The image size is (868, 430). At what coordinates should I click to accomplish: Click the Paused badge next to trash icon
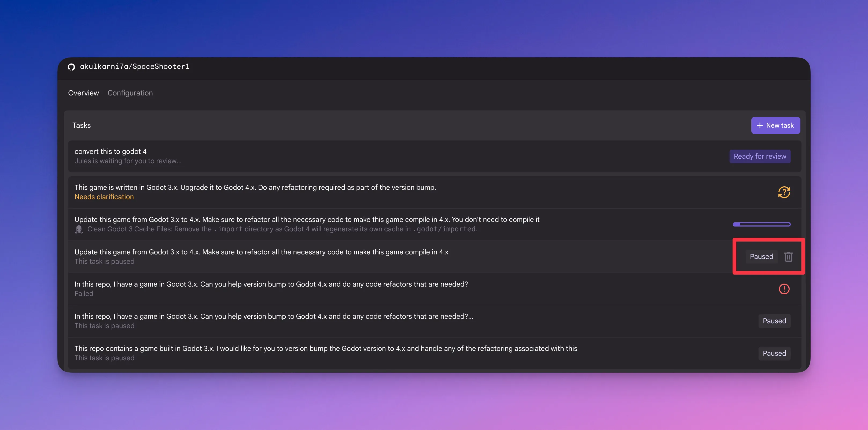(x=761, y=257)
